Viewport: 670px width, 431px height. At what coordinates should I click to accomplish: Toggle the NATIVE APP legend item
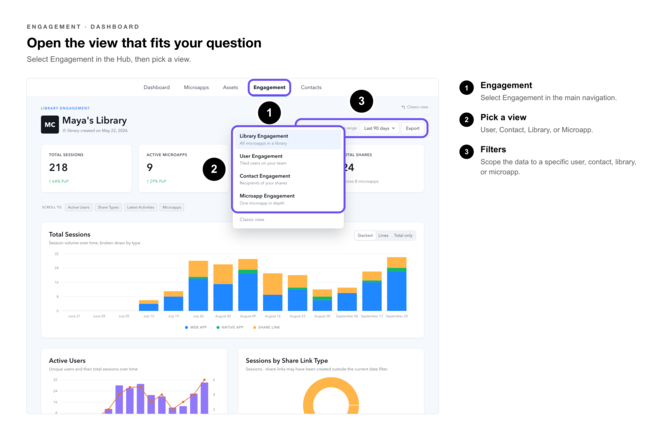coord(229,327)
